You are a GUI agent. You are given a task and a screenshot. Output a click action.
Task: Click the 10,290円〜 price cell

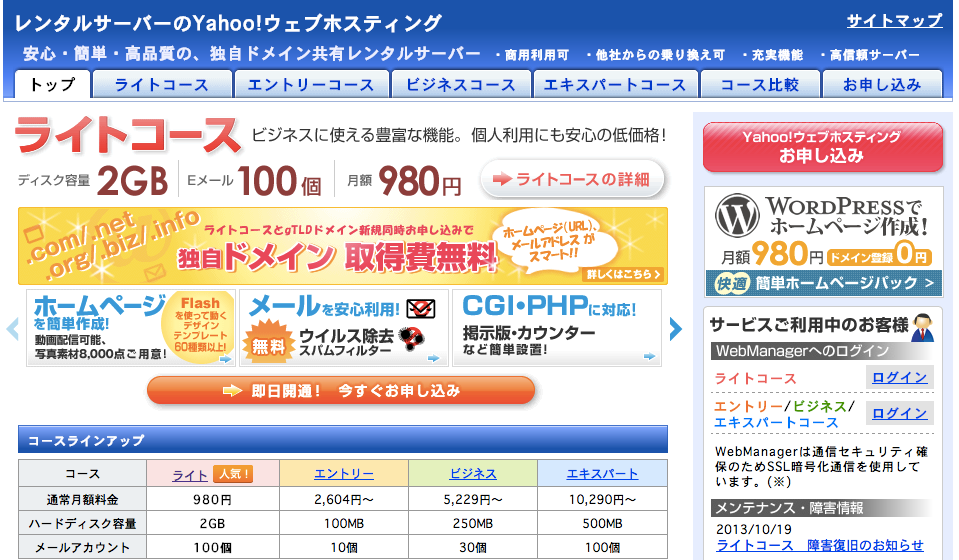[x=602, y=499]
